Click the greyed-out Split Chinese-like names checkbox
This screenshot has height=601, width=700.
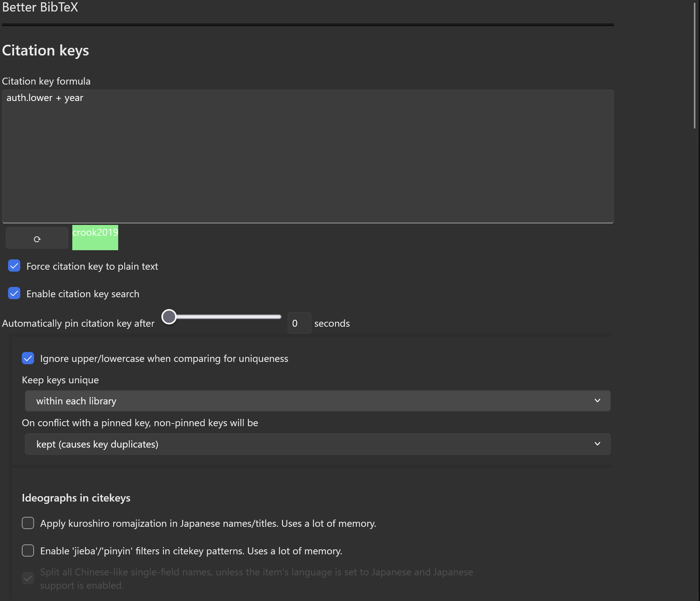tap(28, 578)
